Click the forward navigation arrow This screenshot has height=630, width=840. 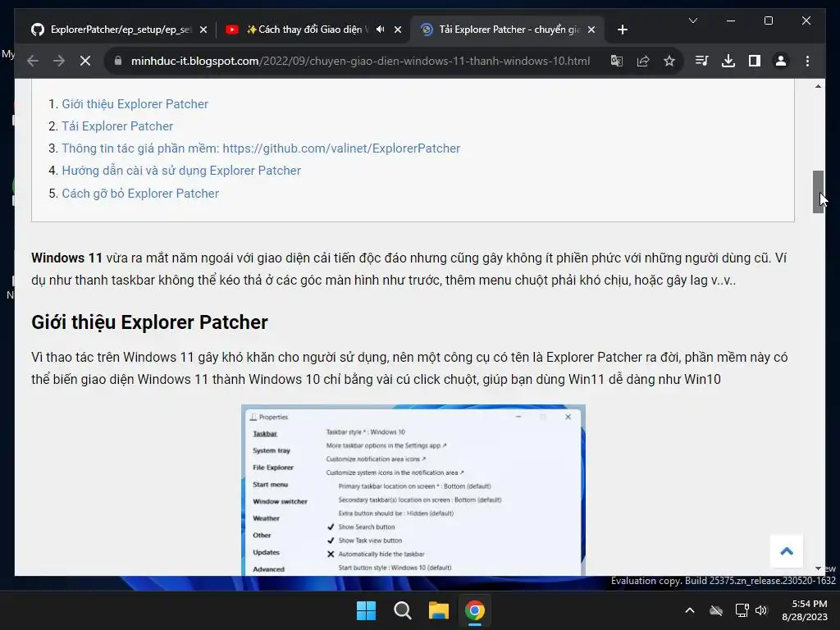pos(59,61)
